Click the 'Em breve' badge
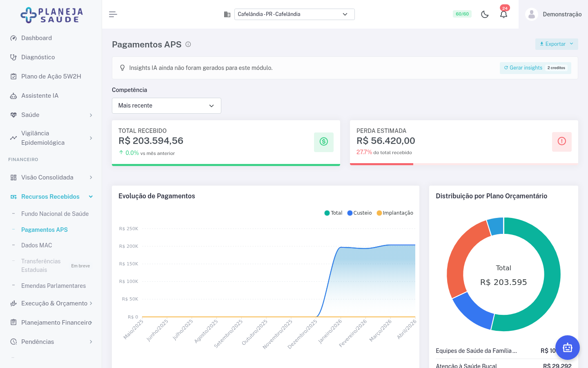This screenshot has width=588, height=368. (80, 266)
